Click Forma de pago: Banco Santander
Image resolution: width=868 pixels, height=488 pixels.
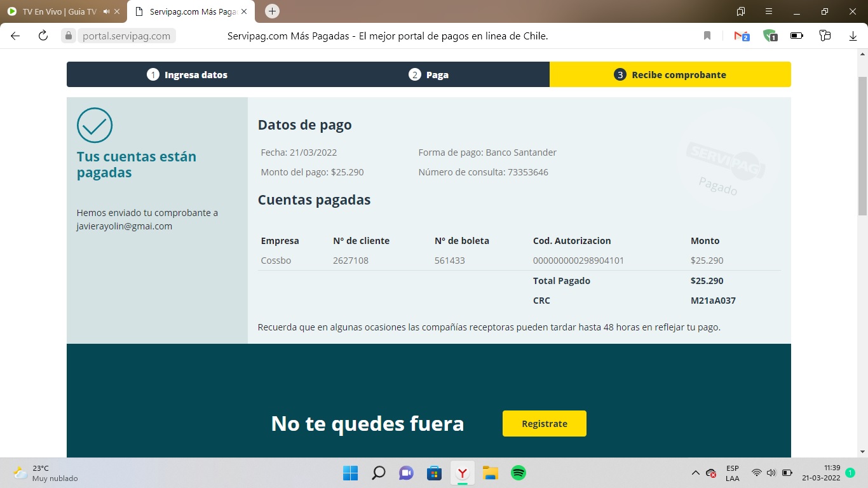[x=487, y=152]
